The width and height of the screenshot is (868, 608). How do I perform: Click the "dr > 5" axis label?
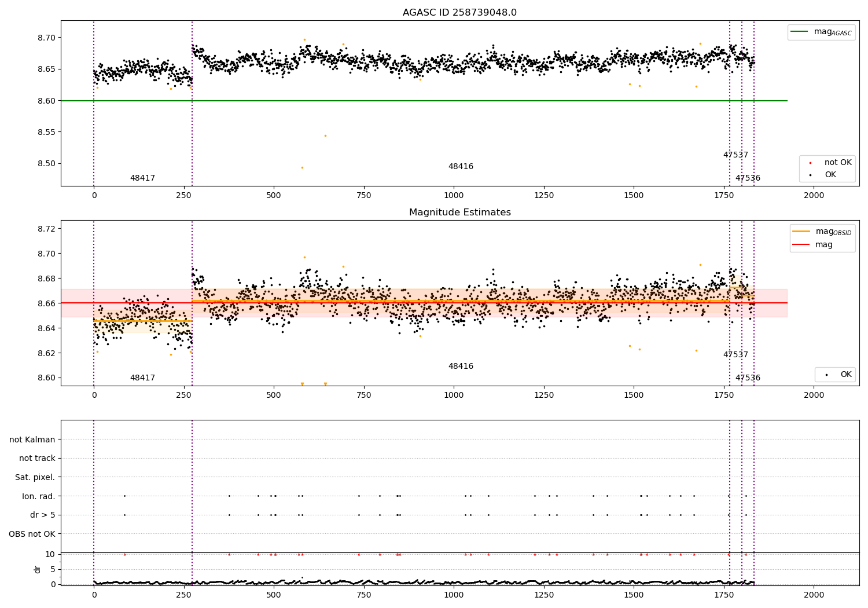[43, 515]
